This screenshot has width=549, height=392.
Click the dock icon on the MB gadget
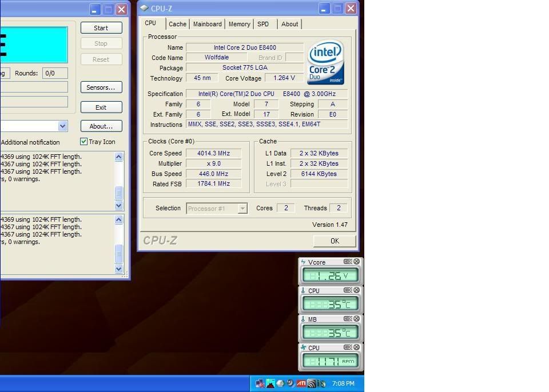tap(348, 318)
